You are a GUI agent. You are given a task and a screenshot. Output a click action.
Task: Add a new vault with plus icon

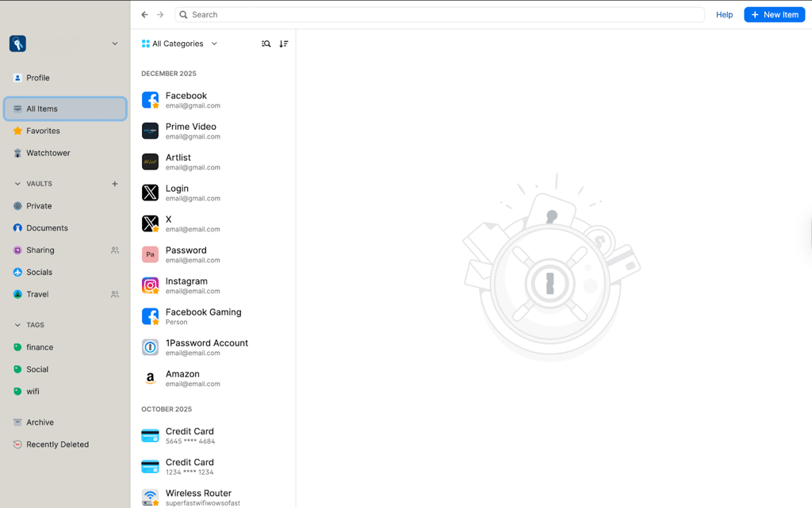115,184
